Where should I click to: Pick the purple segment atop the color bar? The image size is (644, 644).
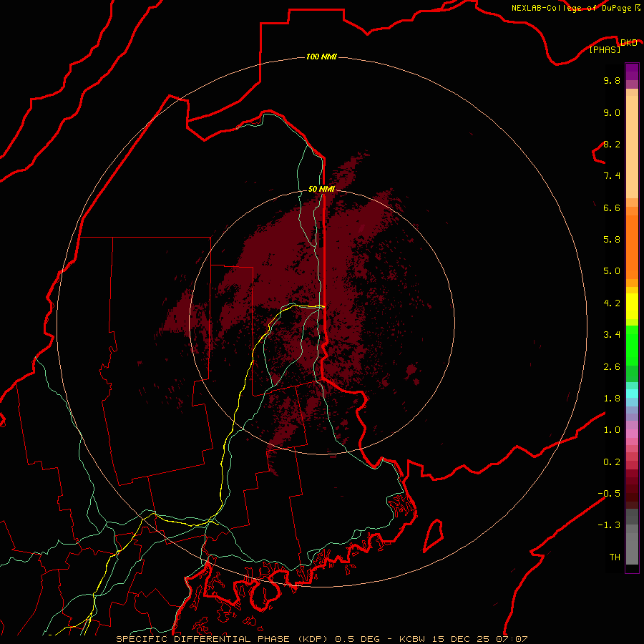click(632, 72)
